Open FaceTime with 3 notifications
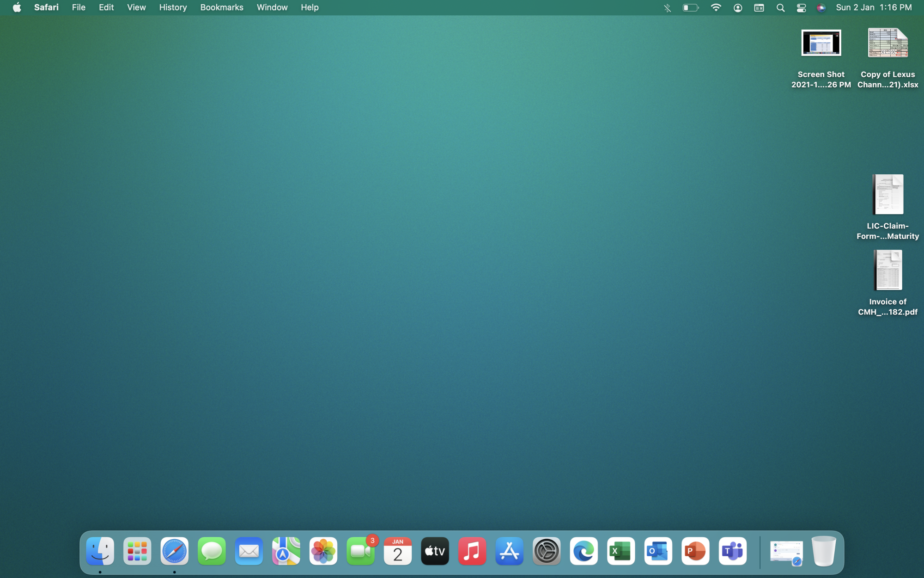924x578 pixels. [360, 551]
